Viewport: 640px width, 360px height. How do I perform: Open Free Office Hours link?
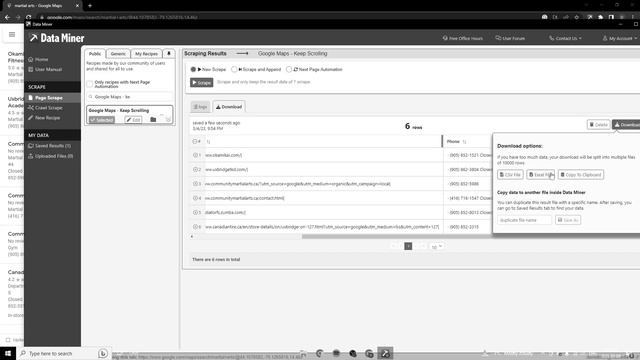[462, 38]
